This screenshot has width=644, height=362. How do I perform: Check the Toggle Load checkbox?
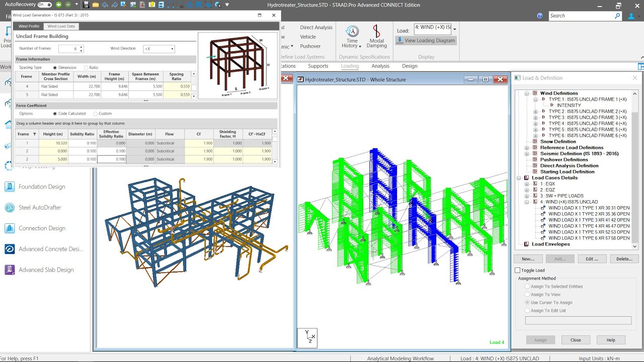click(x=518, y=270)
